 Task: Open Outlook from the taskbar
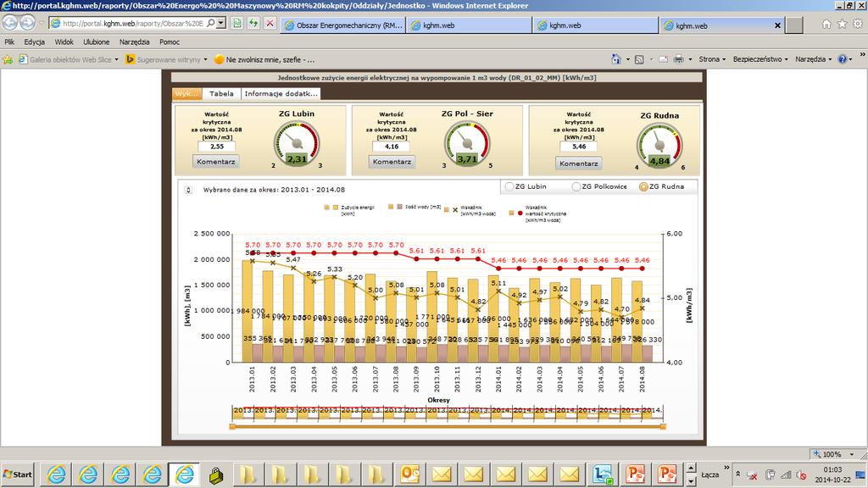coord(409,474)
